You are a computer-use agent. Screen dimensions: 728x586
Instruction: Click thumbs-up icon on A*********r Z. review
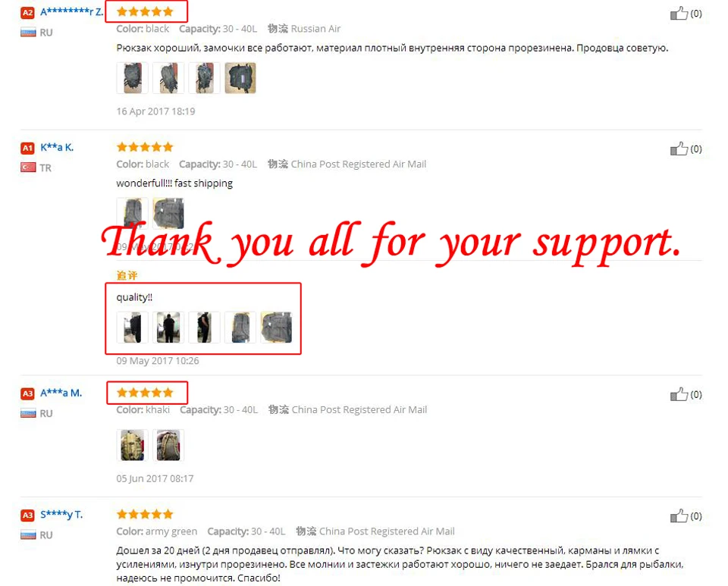pyautogui.click(x=678, y=13)
